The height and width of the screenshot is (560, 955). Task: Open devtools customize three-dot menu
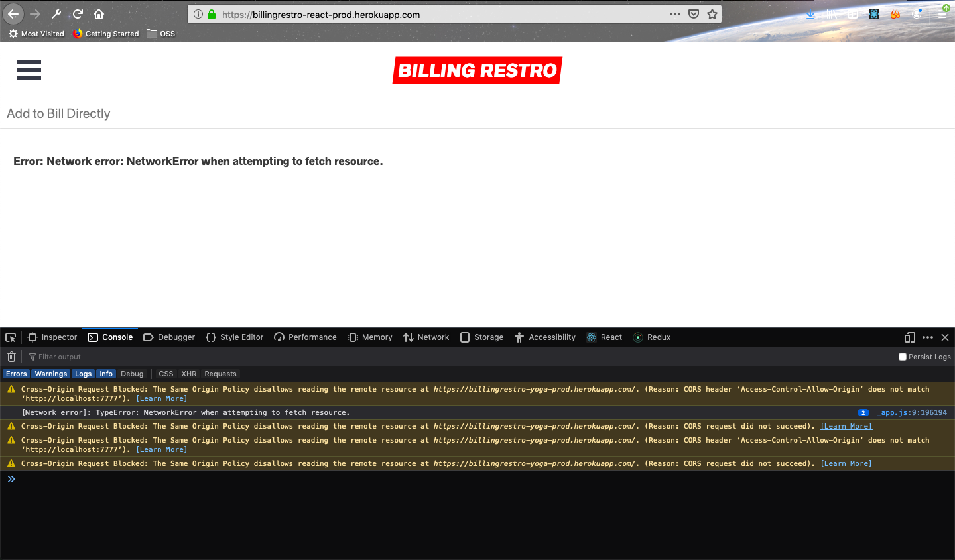928,337
